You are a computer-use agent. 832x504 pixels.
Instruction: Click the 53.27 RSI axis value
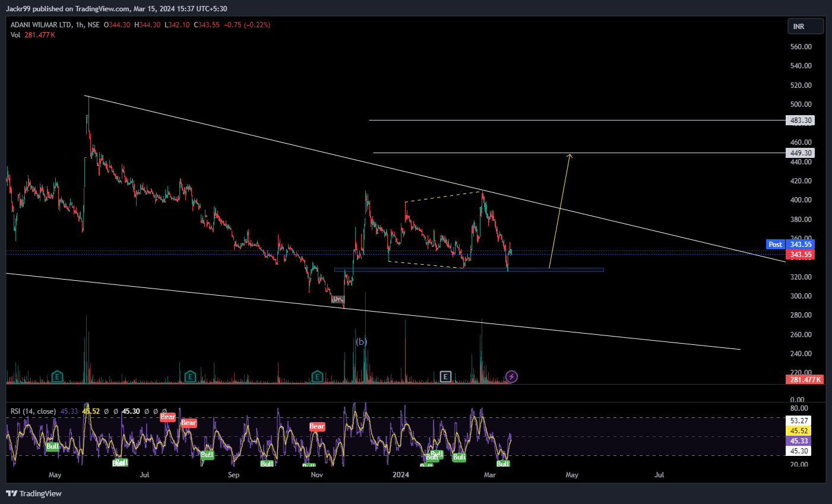799,421
